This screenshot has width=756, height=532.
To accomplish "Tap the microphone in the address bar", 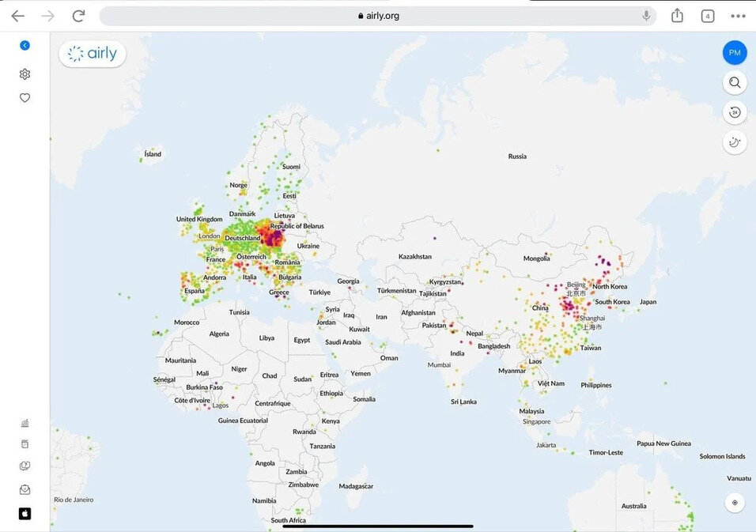I will click(x=646, y=16).
